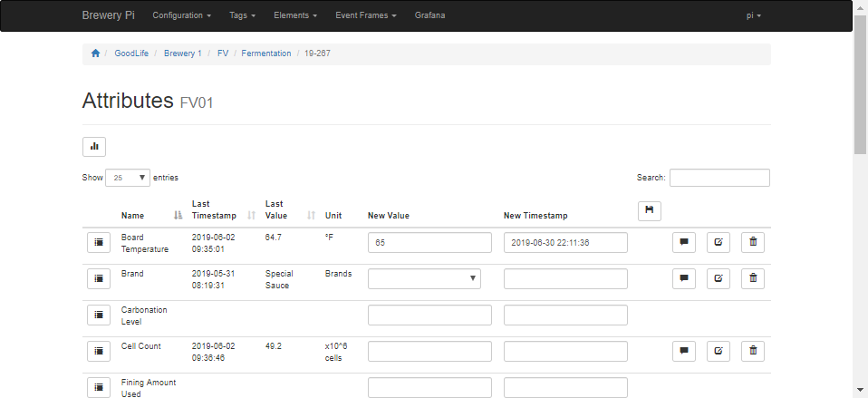Open the Brand New Value dropdown
The width and height of the screenshot is (868, 398).
tap(424, 278)
